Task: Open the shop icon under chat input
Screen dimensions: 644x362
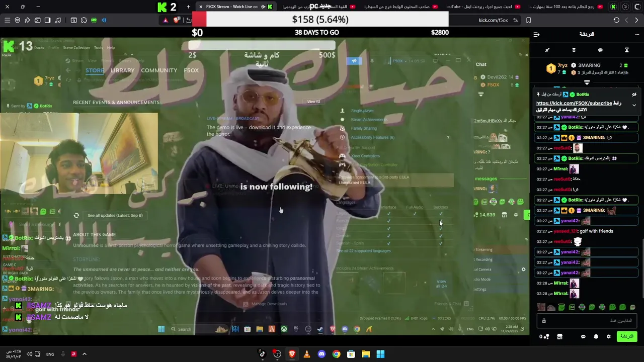Action: pos(559,336)
